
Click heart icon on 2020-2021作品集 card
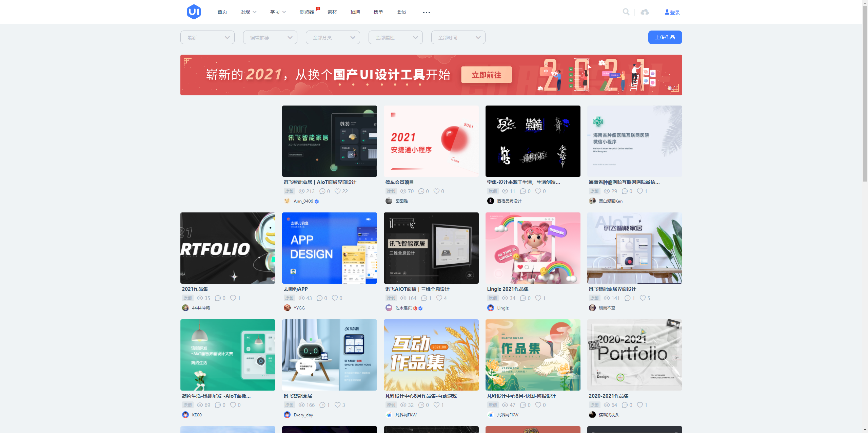click(x=640, y=405)
